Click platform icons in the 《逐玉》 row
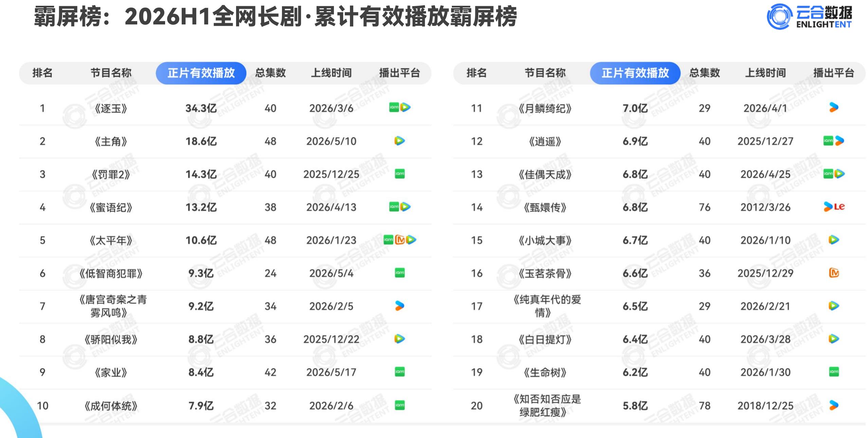 click(x=400, y=108)
